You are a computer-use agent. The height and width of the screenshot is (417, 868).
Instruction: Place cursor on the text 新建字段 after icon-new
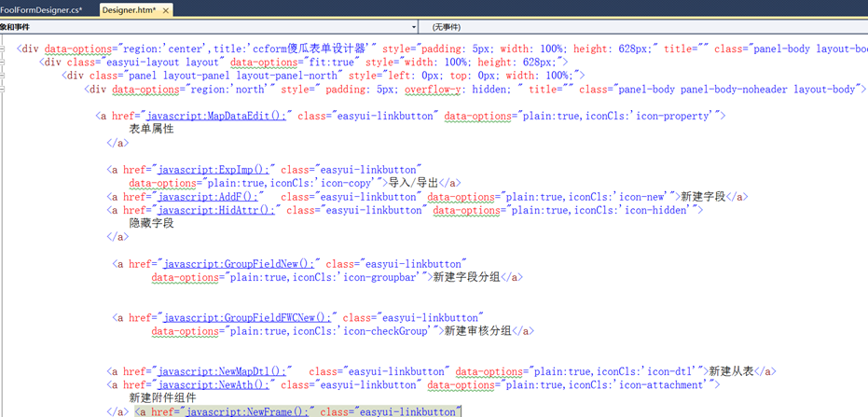[703, 197]
